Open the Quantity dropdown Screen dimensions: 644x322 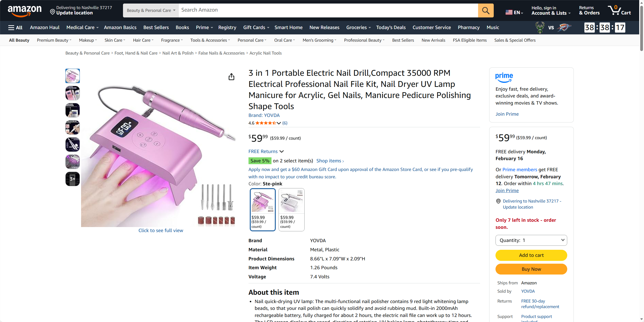[531, 240]
